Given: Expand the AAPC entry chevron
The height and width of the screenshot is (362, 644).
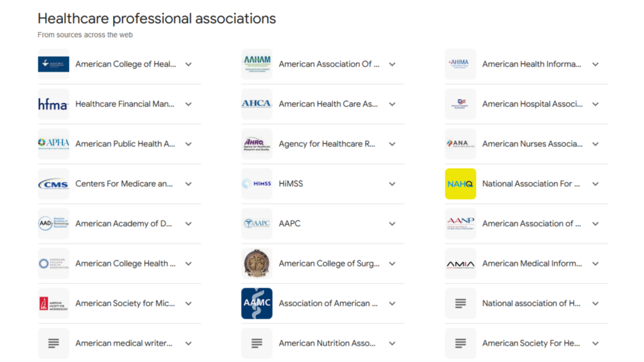Looking at the screenshot, I should coord(392,223).
